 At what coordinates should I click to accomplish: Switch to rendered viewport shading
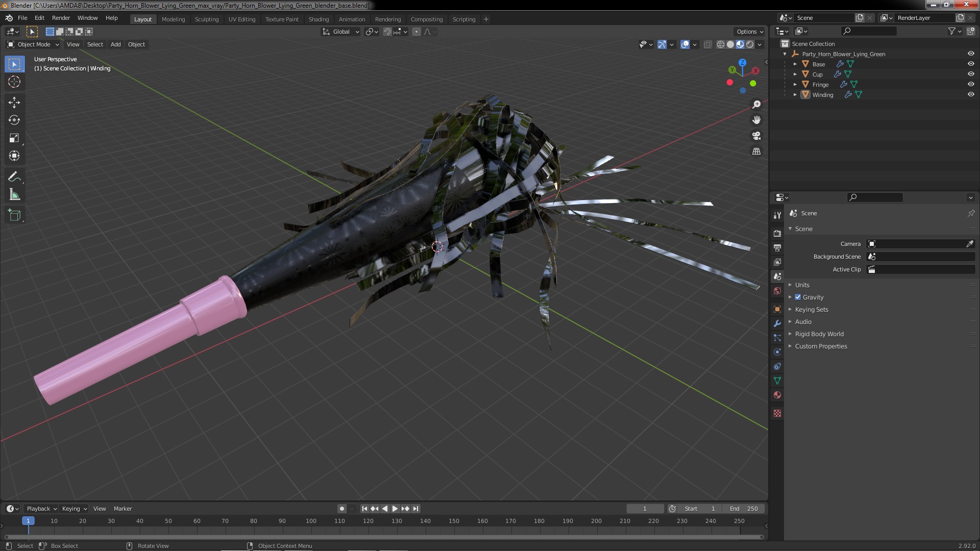(750, 45)
